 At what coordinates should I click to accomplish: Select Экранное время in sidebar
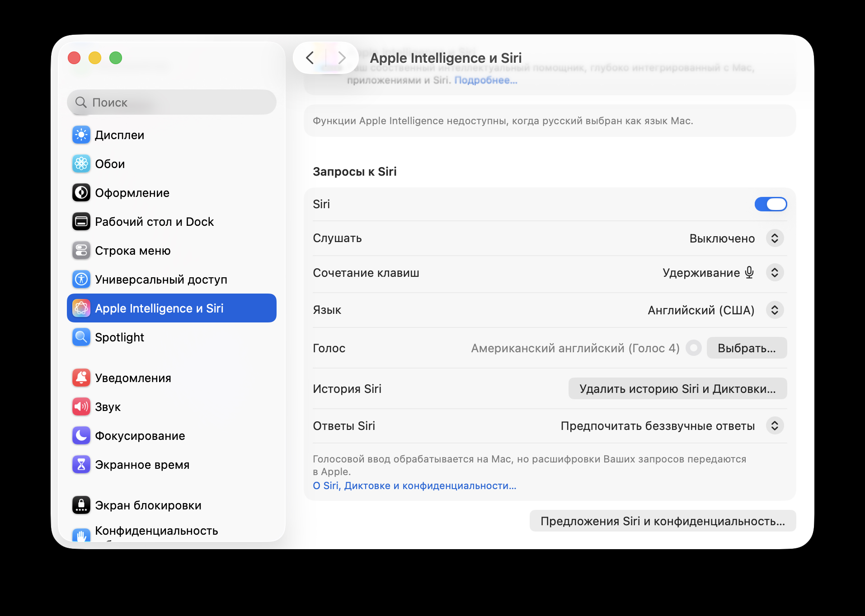(172, 465)
